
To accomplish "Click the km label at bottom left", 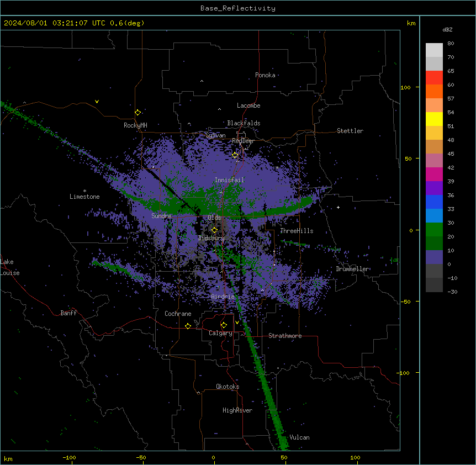I will tap(8, 458).
